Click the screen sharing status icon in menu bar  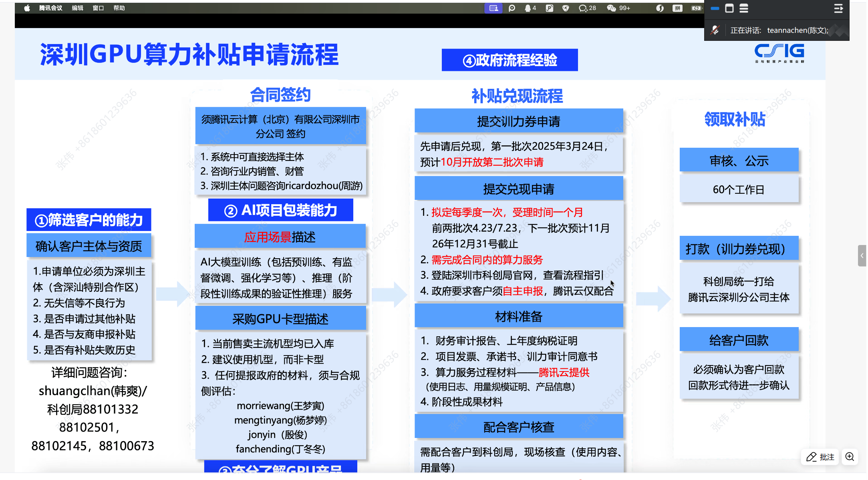493,8
